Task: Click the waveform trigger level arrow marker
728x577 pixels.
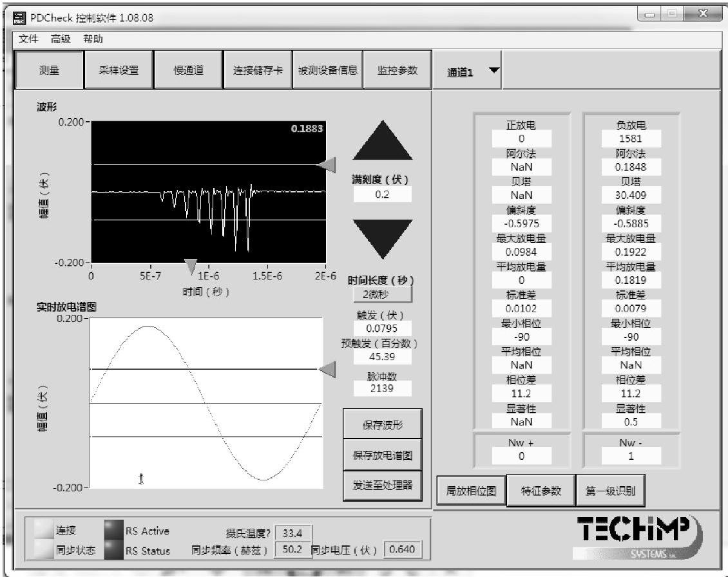Action: pos(327,165)
